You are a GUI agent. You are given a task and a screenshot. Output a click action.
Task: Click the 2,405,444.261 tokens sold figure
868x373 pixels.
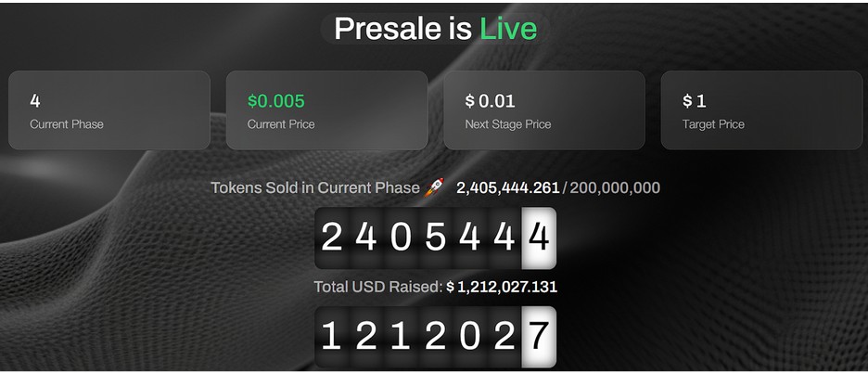click(507, 187)
